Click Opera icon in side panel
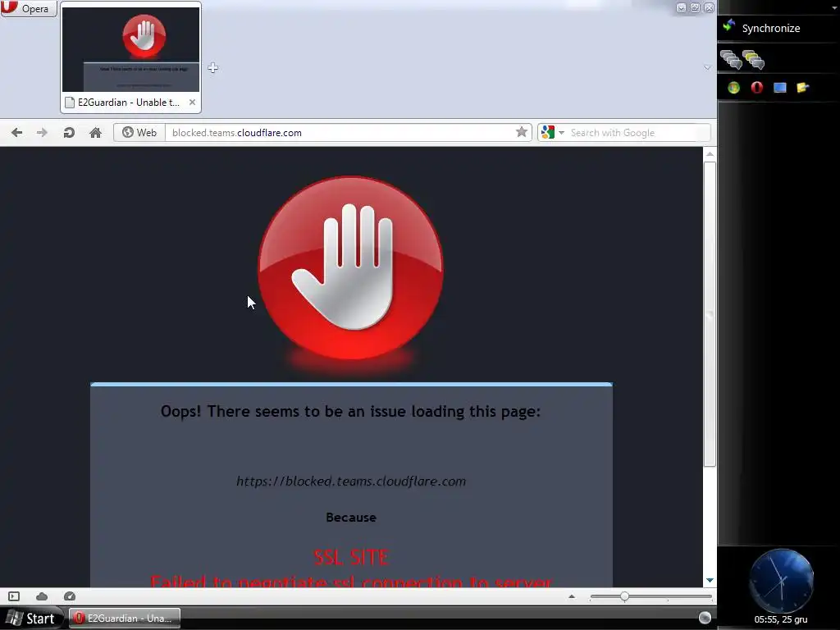The width and height of the screenshot is (840, 630). [x=756, y=87]
